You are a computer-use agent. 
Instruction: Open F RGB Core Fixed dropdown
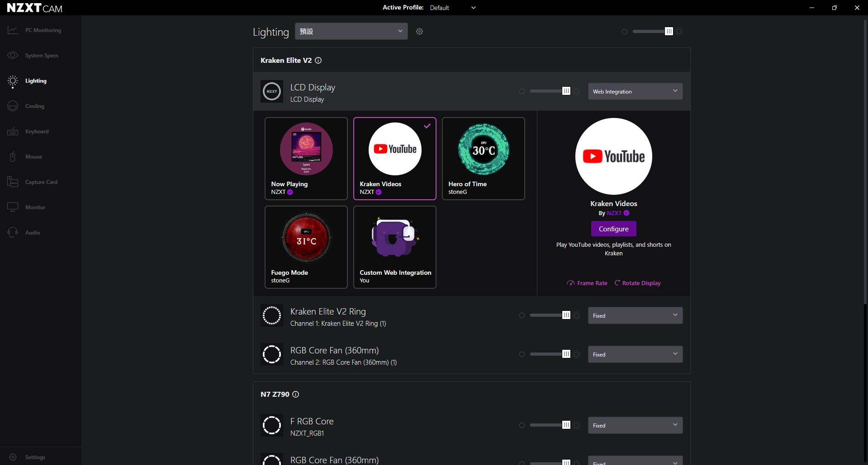click(x=635, y=425)
